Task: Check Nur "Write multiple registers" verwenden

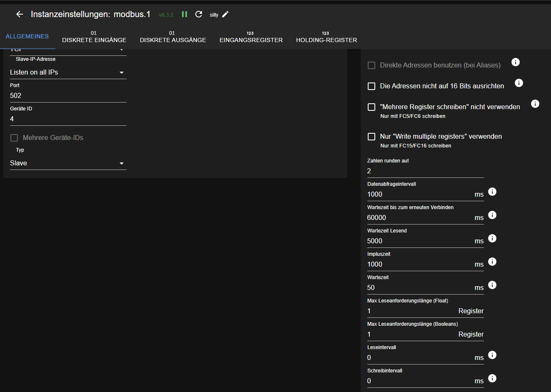Action: click(x=371, y=137)
